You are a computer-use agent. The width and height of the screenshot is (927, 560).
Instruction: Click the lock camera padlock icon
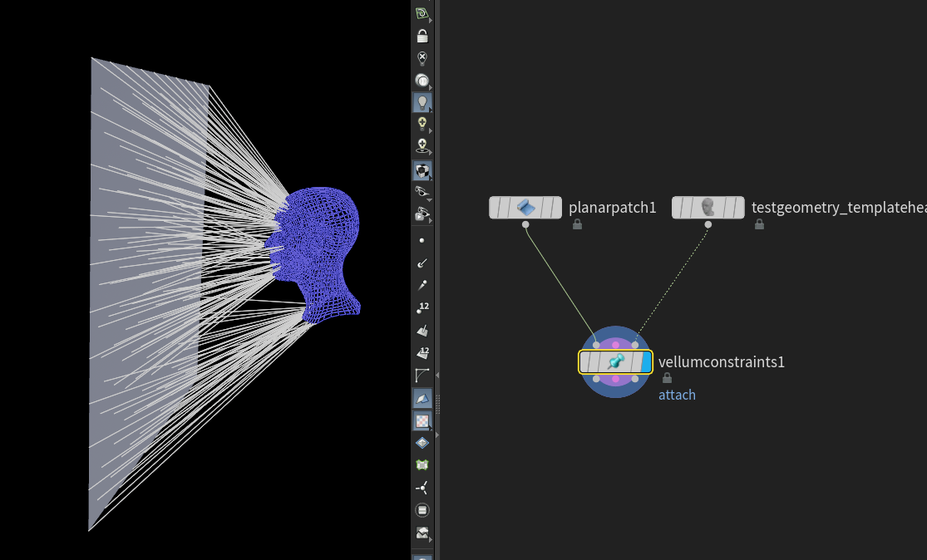pos(422,37)
